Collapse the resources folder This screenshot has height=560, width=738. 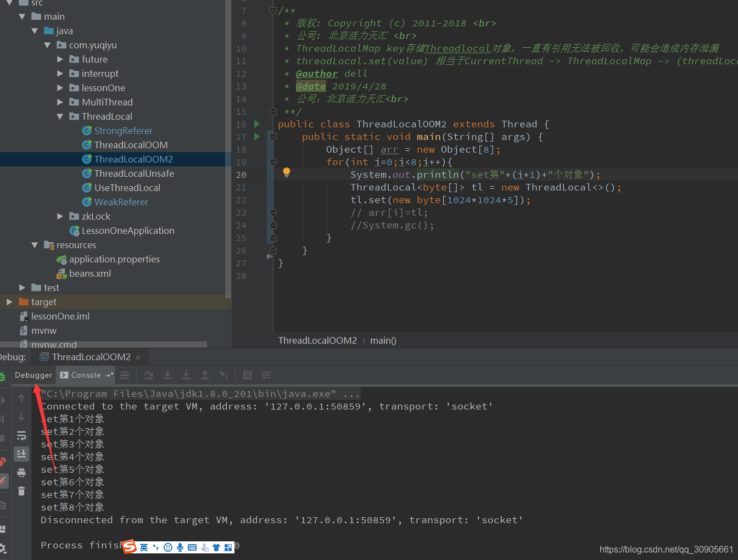(x=35, y=245)
